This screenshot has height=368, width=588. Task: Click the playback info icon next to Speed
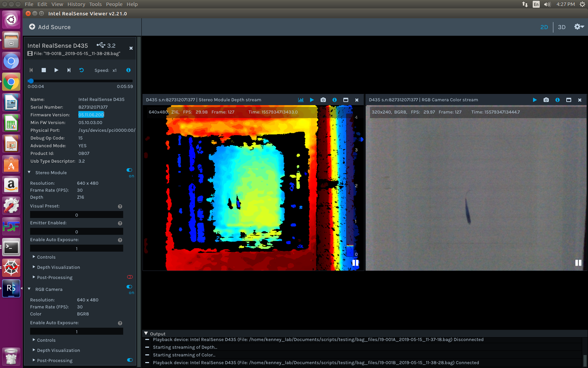(128, 70)
